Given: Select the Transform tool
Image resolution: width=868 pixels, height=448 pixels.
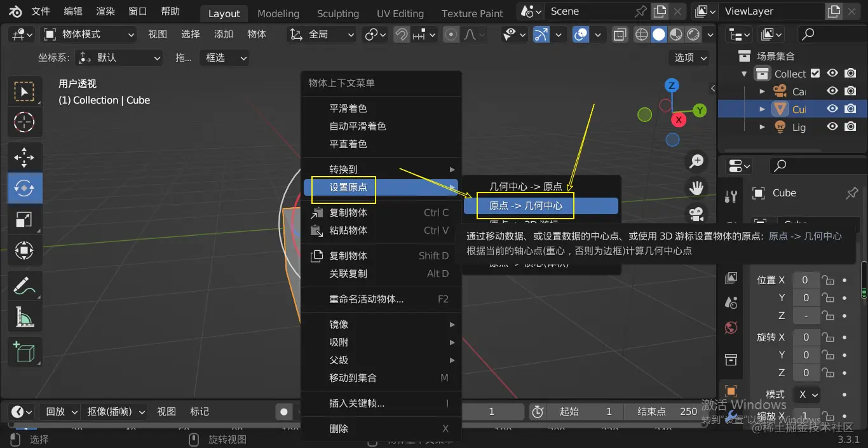Looking at the screenshot, I should [x=24, y=250].
